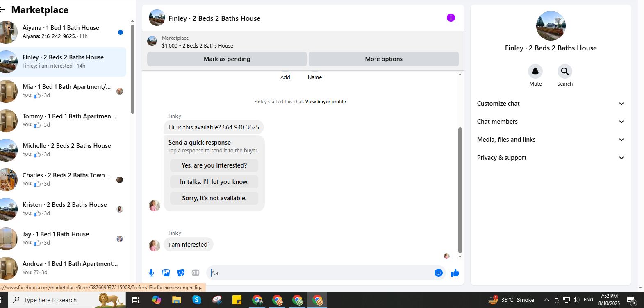Choose a GIF icon
Image resolution: width=644 pixels, height=308 pixels.
tap(196, 273)
